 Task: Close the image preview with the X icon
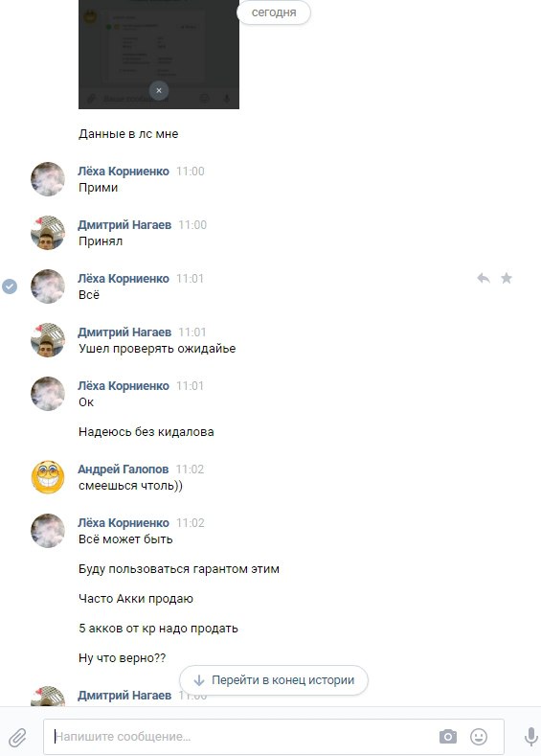click(x=159, y=90)
